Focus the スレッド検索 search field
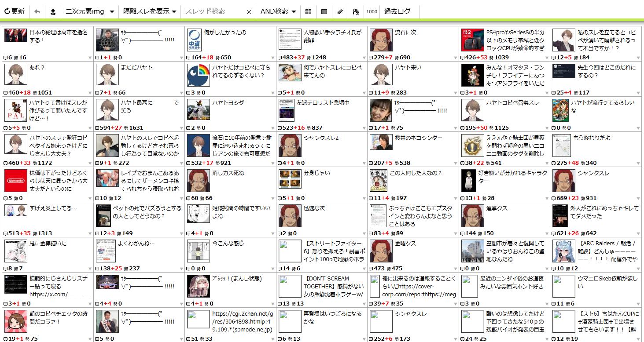Screen dimensions: 644x342 click(x=213, y=11)
